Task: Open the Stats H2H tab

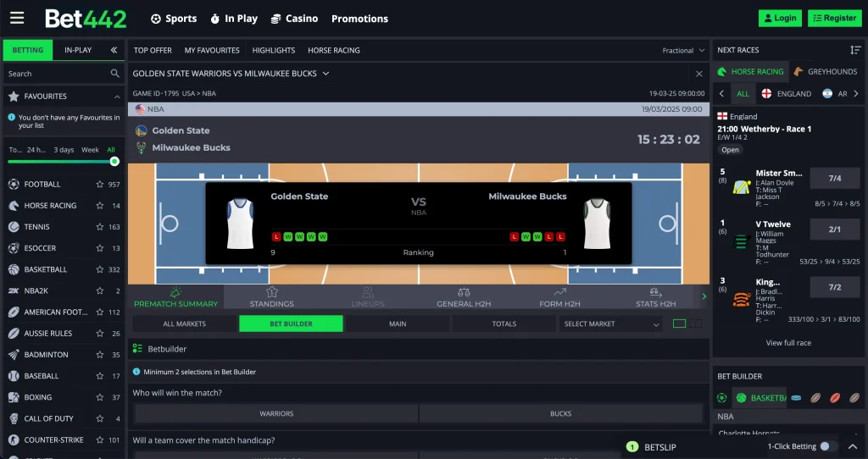Action: point(655,297)
